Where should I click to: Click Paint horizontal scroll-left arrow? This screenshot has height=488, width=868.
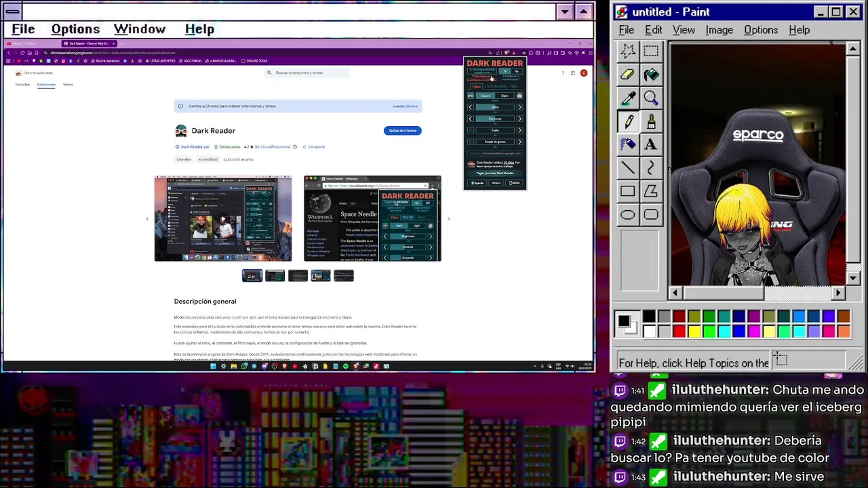pyautogui.click(x=675, y=293)
